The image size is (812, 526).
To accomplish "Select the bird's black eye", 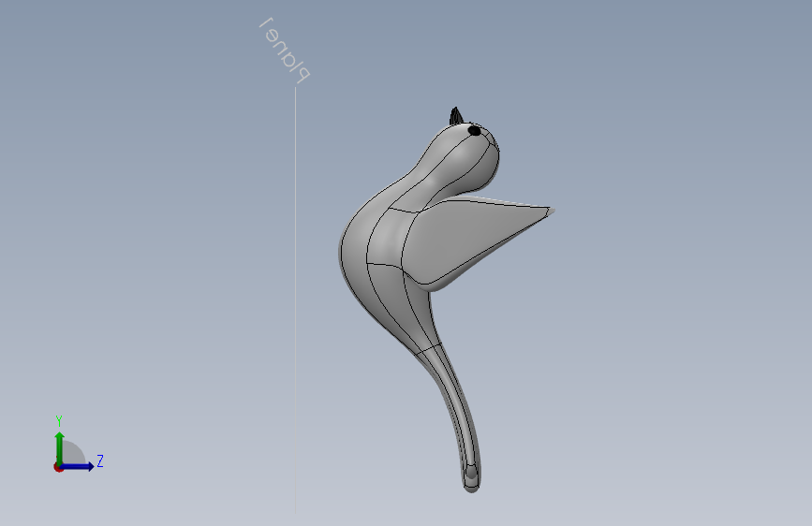I will point(474,130).
